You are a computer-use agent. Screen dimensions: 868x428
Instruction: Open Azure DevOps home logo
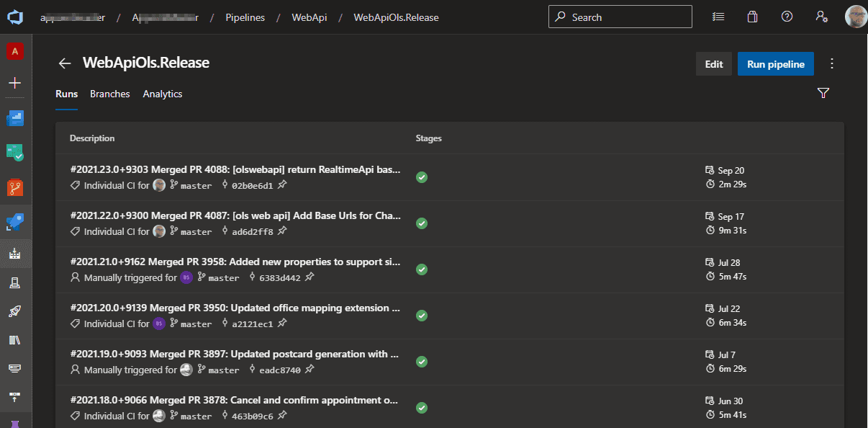[x=15, y=17]
